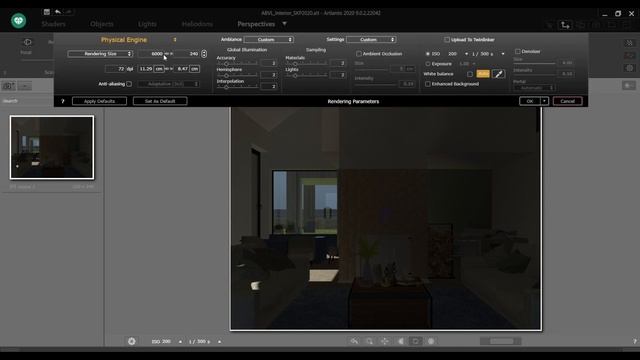The width and height of the screenshot is (640, 360).
Task: Adjust the bottom bar zoom slider
Action: (501, 341)
